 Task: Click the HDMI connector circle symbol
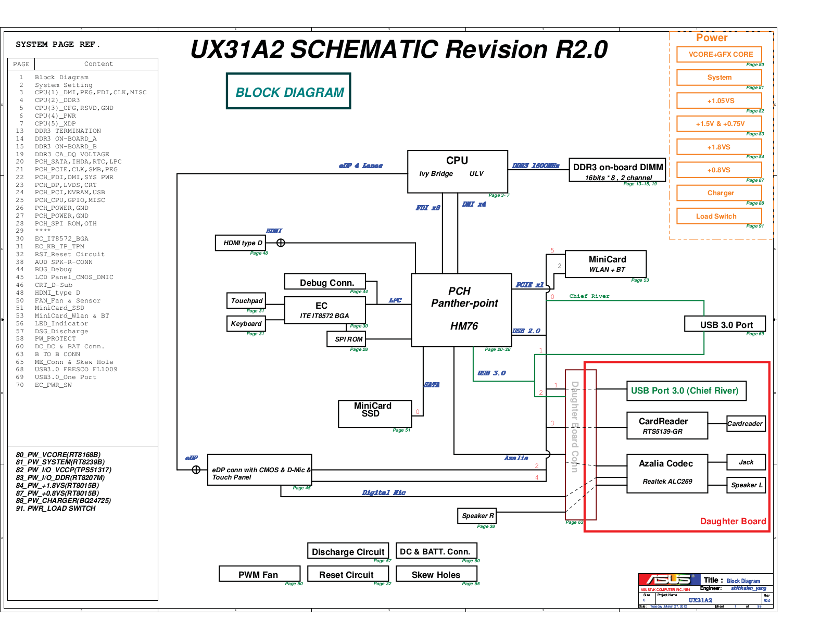pyautogui.click(x=281, y=243)
